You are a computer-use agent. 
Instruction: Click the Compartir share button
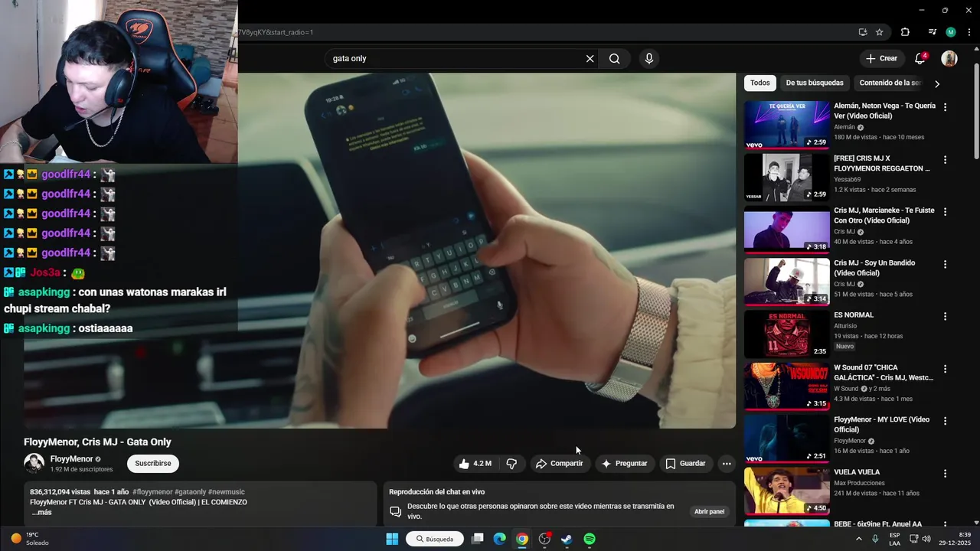tap(560, 464)
